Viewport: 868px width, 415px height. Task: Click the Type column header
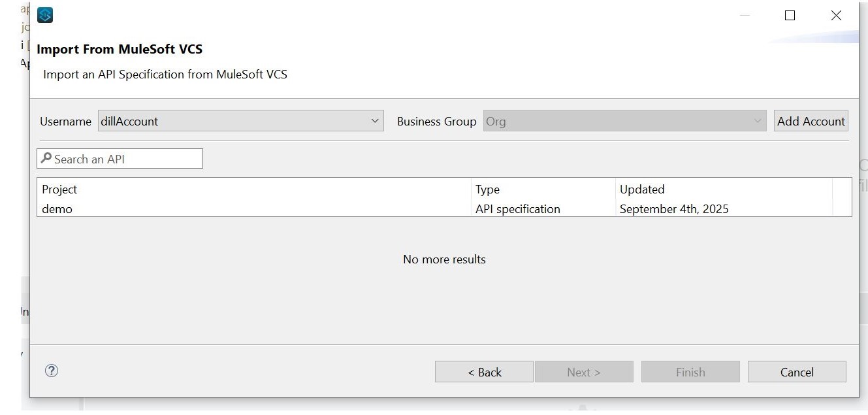(488, 190)
